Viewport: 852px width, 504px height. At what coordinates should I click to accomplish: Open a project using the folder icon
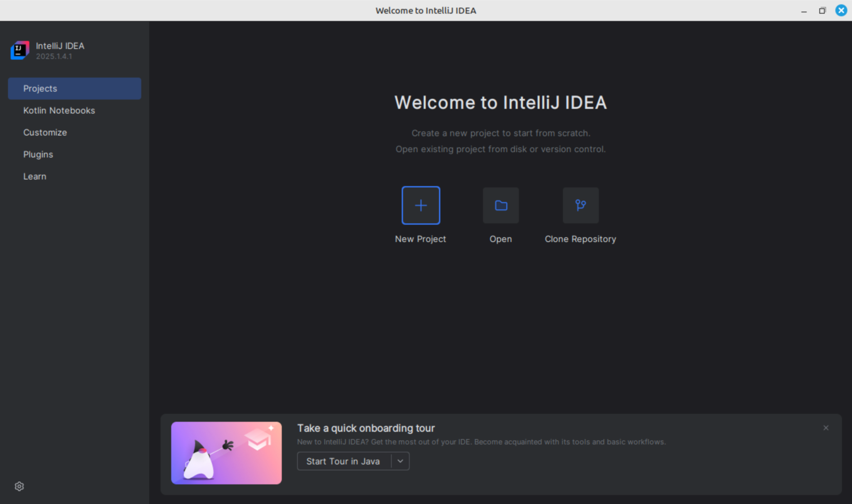pos(500,205)
